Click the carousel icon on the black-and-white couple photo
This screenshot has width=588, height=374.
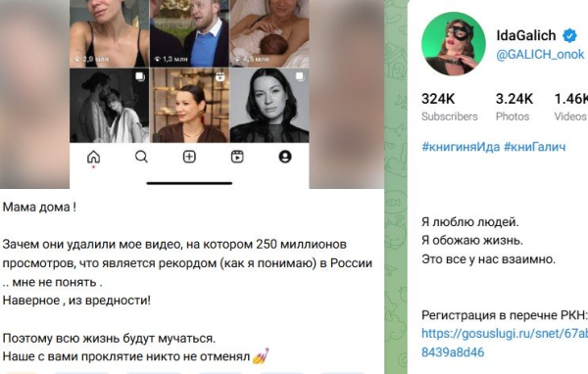coord(140,76)
